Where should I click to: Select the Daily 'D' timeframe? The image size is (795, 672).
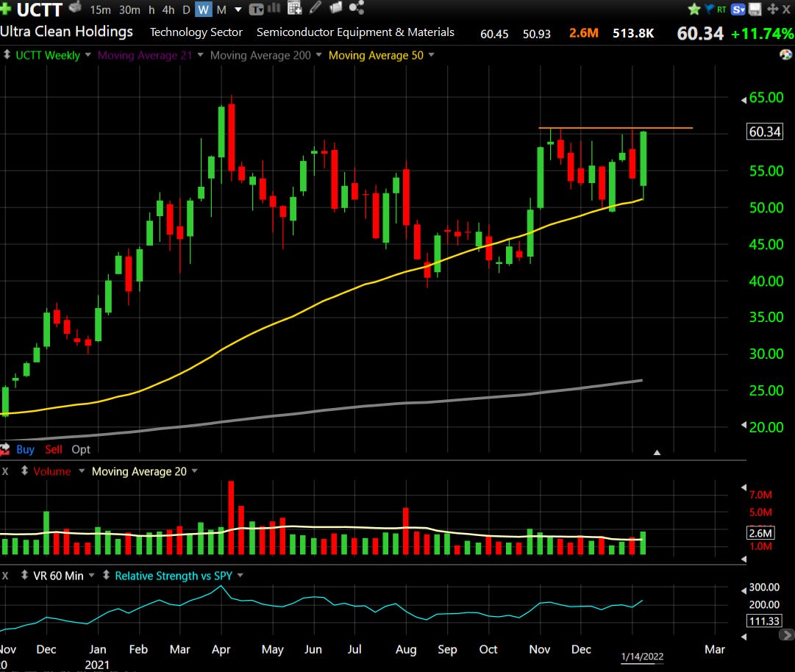tap(186, 10)
